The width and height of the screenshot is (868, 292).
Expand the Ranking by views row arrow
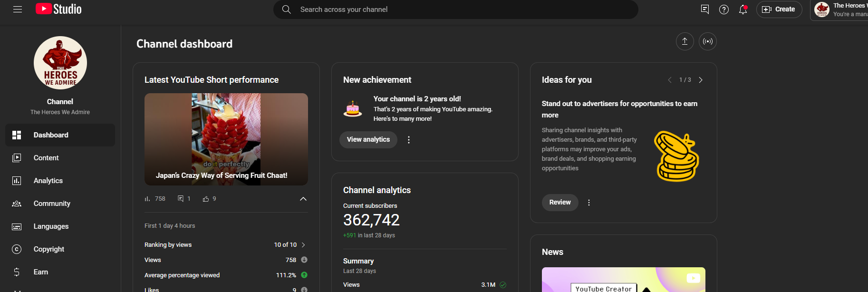tap(303, 245)
